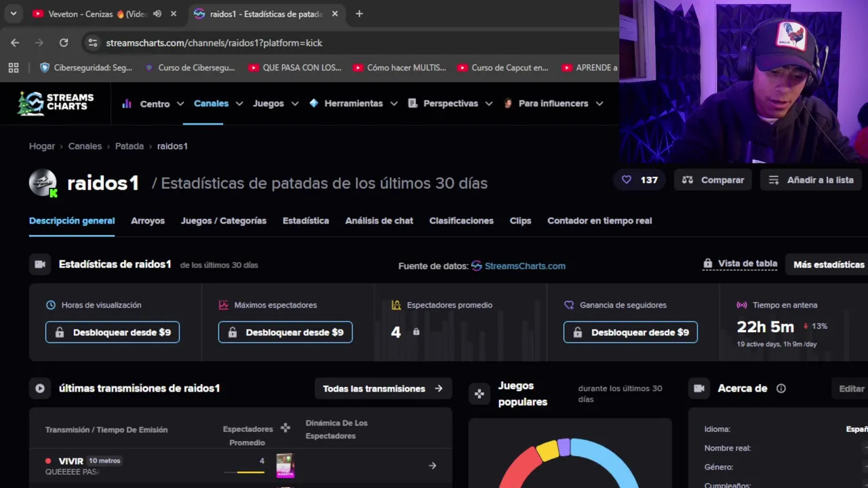The width and height of the screenshot is (868, 488).
Task: Click the Espectadores promedio bar icon
Action: coord(396,305)
